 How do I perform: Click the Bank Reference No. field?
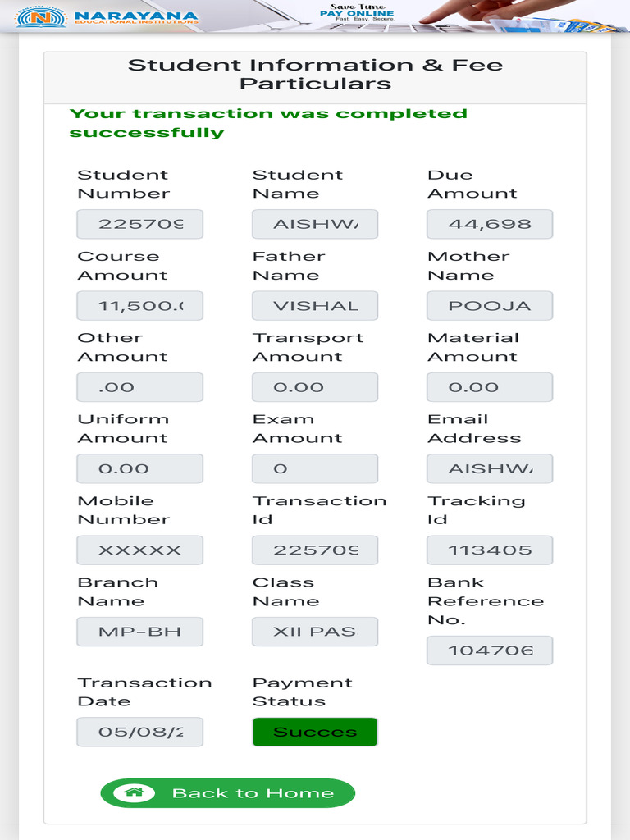click(x=490, y=651)
